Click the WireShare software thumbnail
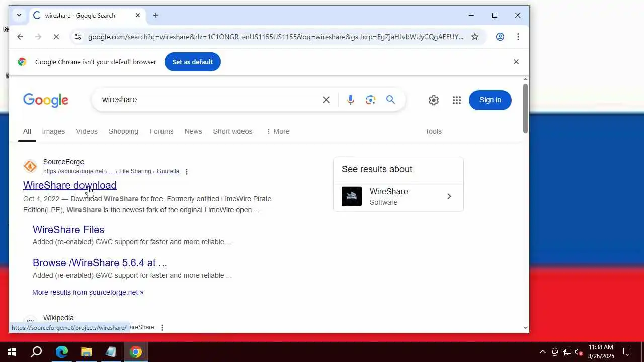 (x=352, y=197)
